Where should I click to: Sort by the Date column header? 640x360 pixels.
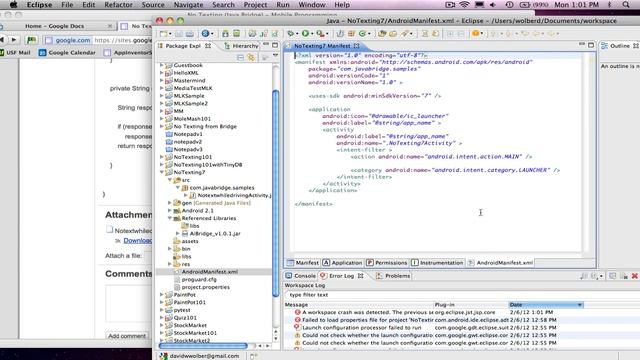(546, 304)
